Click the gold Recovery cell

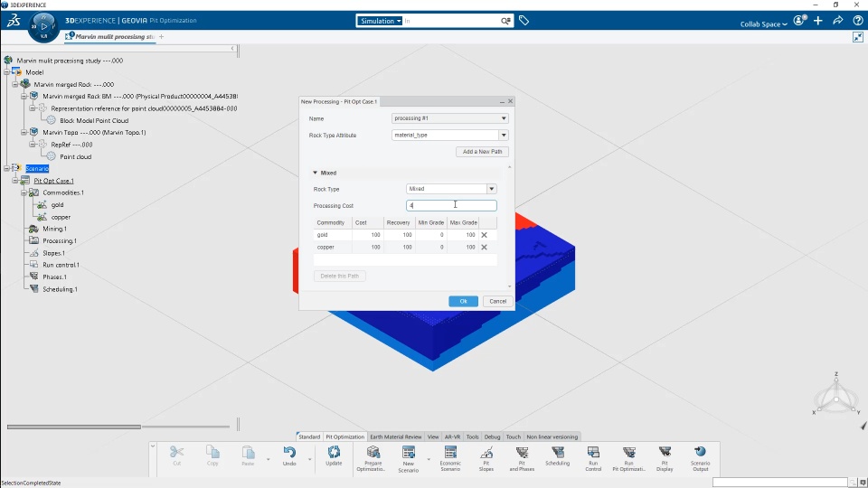(399, 235)
